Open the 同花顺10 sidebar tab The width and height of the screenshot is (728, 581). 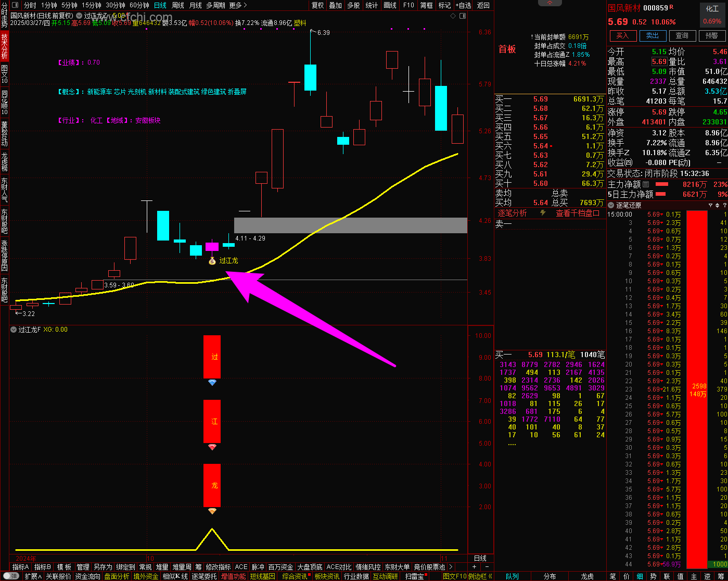point(4,103)
